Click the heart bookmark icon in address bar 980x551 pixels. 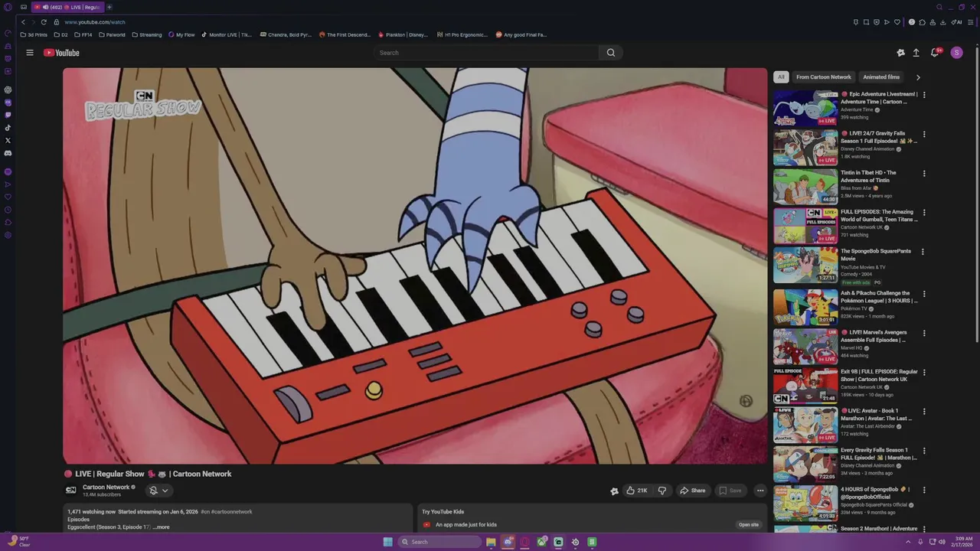pos(897,22)
